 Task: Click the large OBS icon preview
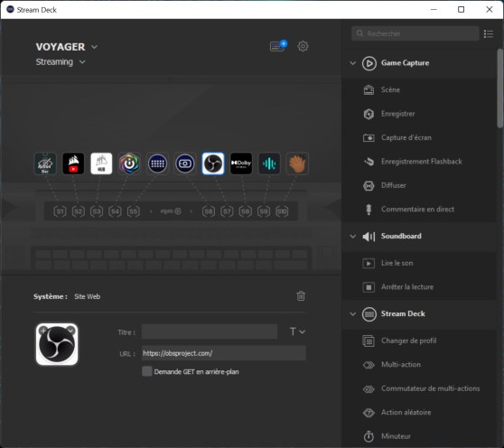tap(57, 344)
